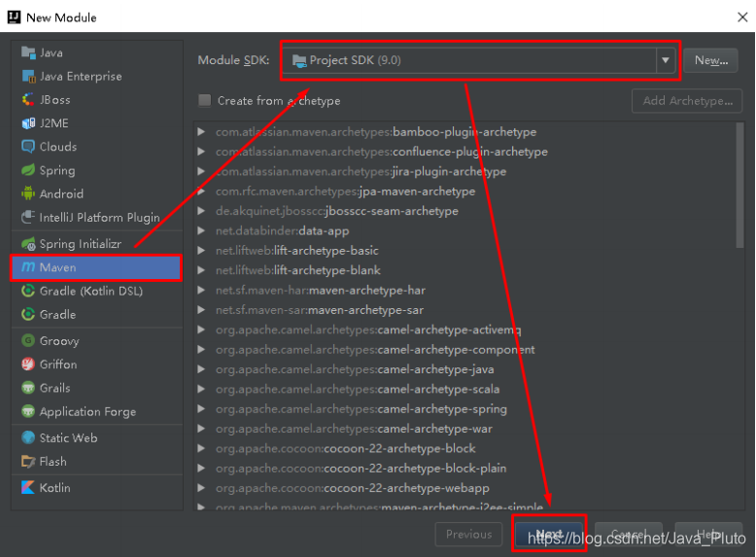756x557 pixels.
Task: Expand jbosscc-seam-archetype node
Action: point(201,211)
